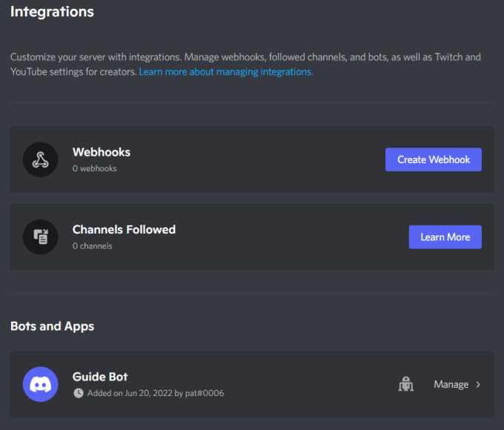
Task: Select Manage for Guide Bot
Action: pos(451,384)
